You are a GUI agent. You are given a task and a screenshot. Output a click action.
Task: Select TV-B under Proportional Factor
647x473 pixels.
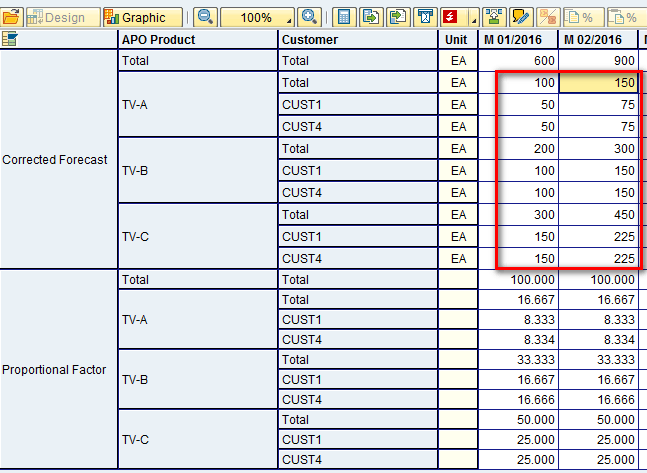point(198,379)
